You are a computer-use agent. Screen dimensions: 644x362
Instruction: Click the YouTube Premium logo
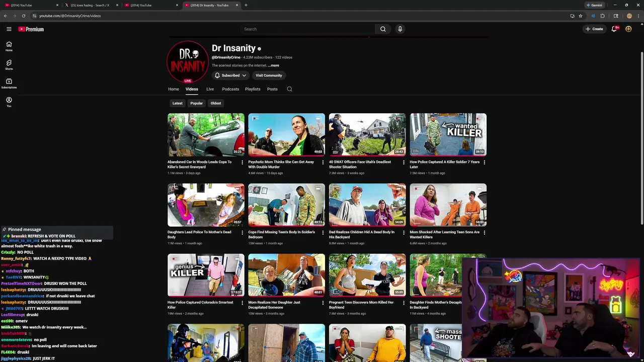[x=31, y=29]
